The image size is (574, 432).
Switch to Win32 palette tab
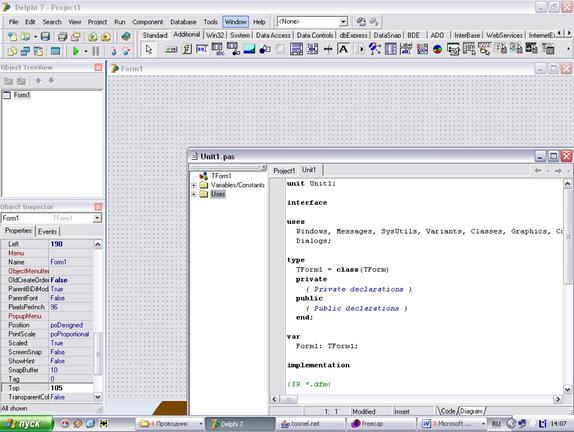pos(215,35)
